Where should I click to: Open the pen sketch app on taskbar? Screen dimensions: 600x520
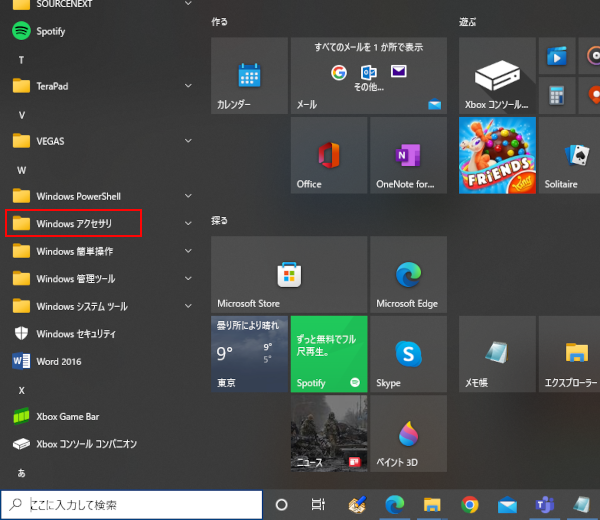pos(357,505)
